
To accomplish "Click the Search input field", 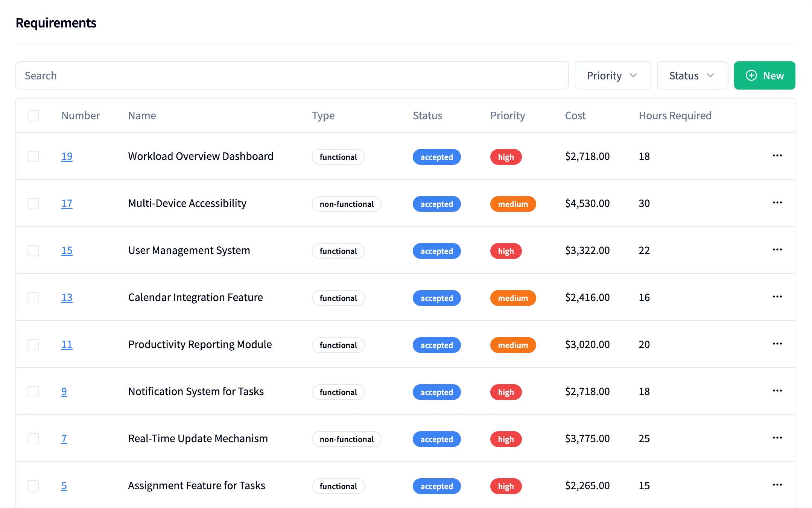I will pos(292,76).
